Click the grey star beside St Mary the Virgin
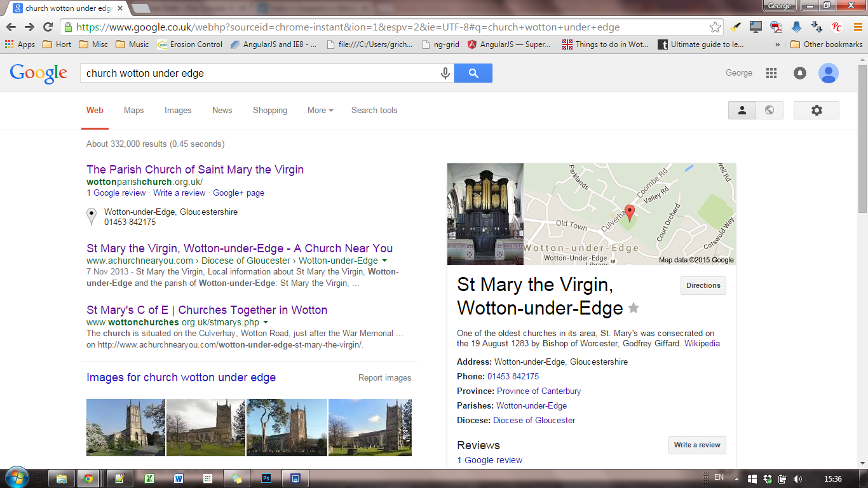The width and height of the screenshot is (868, 488). coord(634,308)
